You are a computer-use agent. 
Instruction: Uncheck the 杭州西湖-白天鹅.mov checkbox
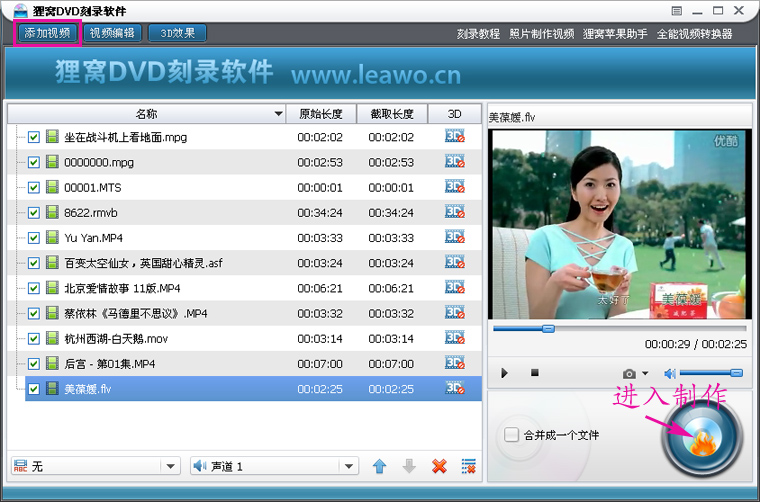tap(33, 339)
